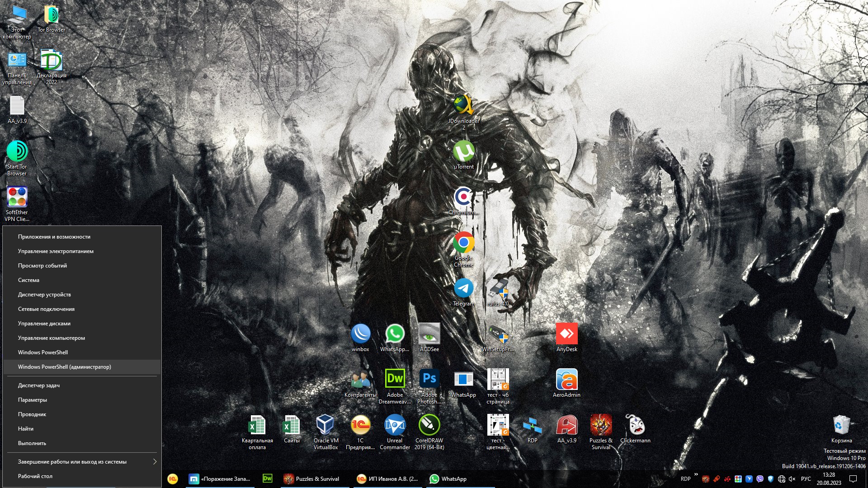
Task: Select the µTorrent desktop icon
Action: [x=464, y=155]
